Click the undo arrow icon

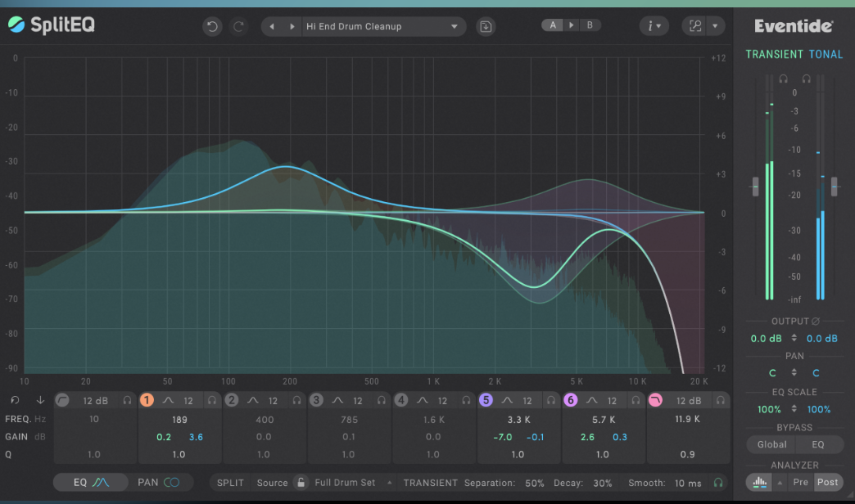212,26
